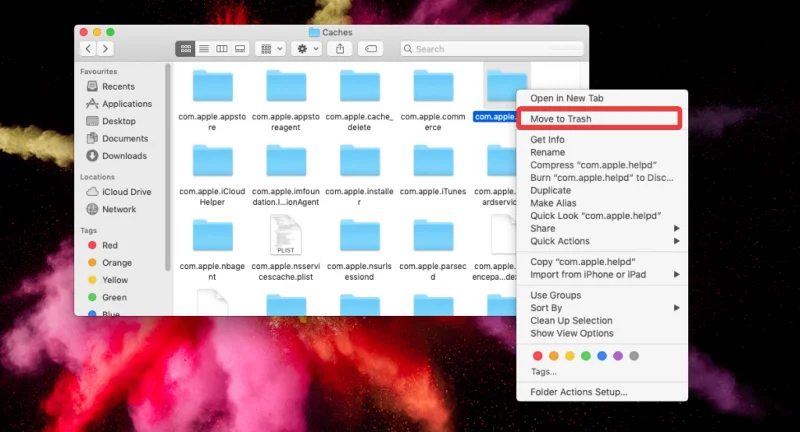Switch to gallery view in toolbar
The image size is (800, 432).
click(240, 48)
